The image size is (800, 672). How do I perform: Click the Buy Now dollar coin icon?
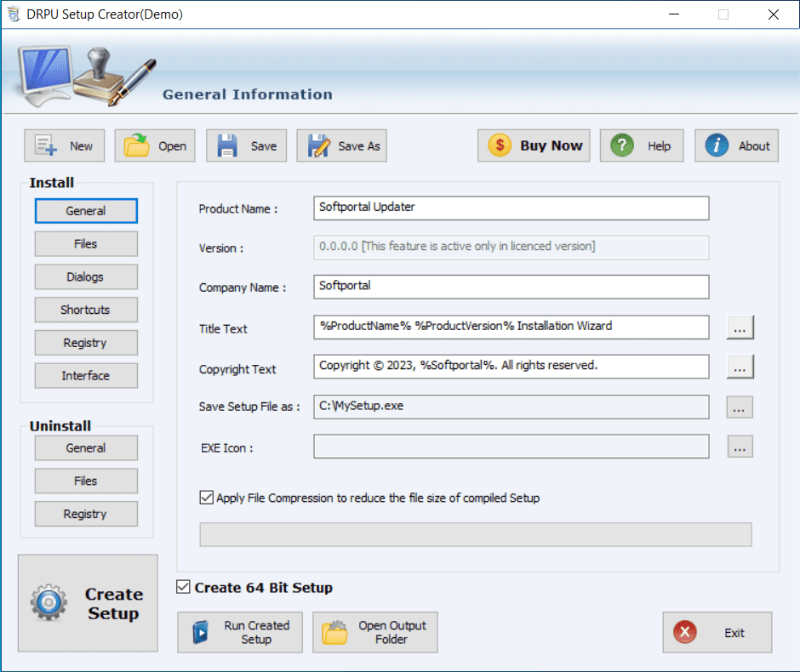[x=500, y=145]
